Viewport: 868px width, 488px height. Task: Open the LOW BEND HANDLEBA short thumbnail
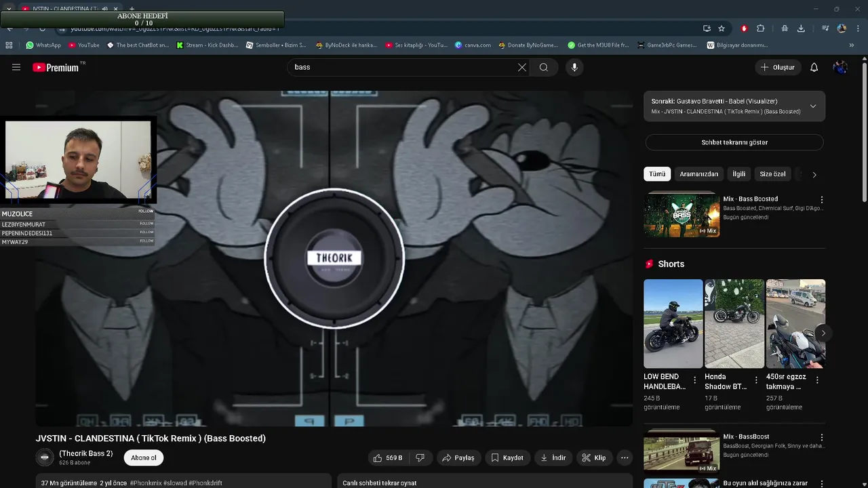[673, 323]
